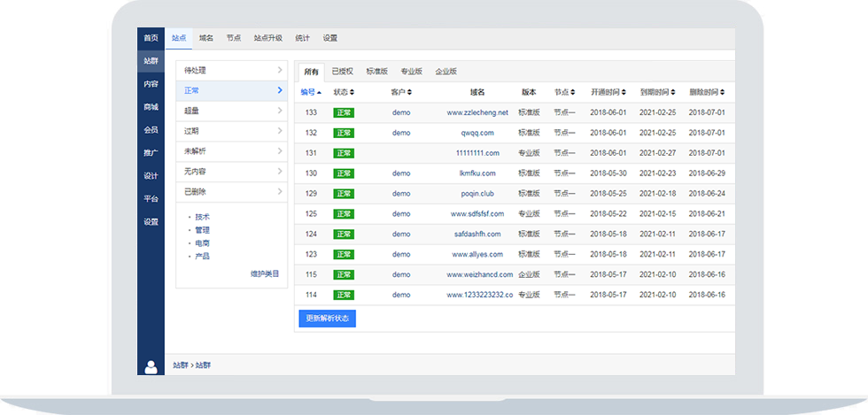Select the 专业版 filter tab
Image resolution: width=868 pixels, height=415 pixels.
pyautogui.click(x=411, y=72)
